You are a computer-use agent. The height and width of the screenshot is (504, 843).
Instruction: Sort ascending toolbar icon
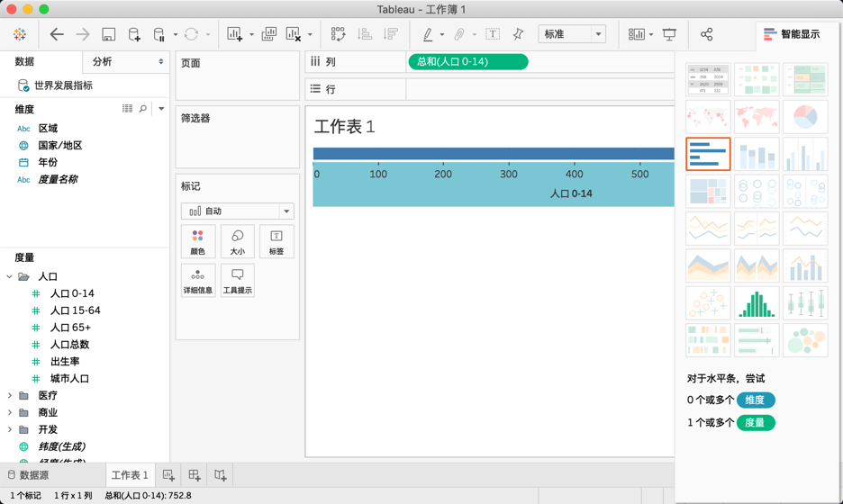pos(365,34)
